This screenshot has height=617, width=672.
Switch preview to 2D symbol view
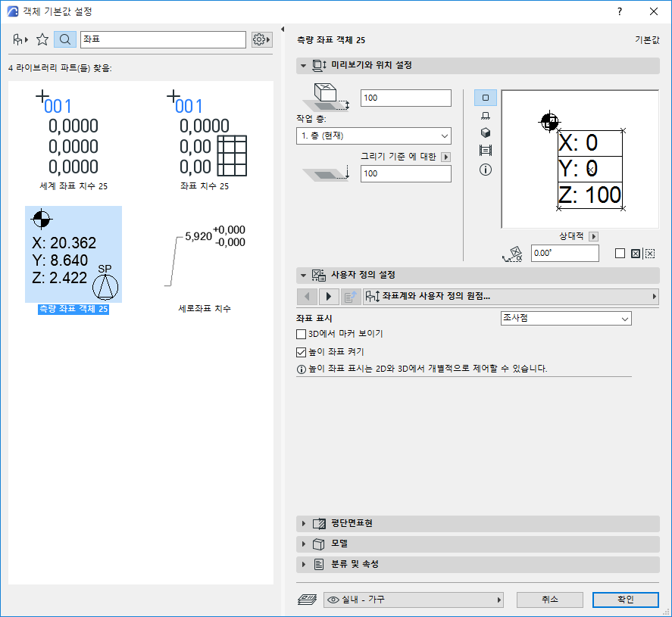click(485, 98)
